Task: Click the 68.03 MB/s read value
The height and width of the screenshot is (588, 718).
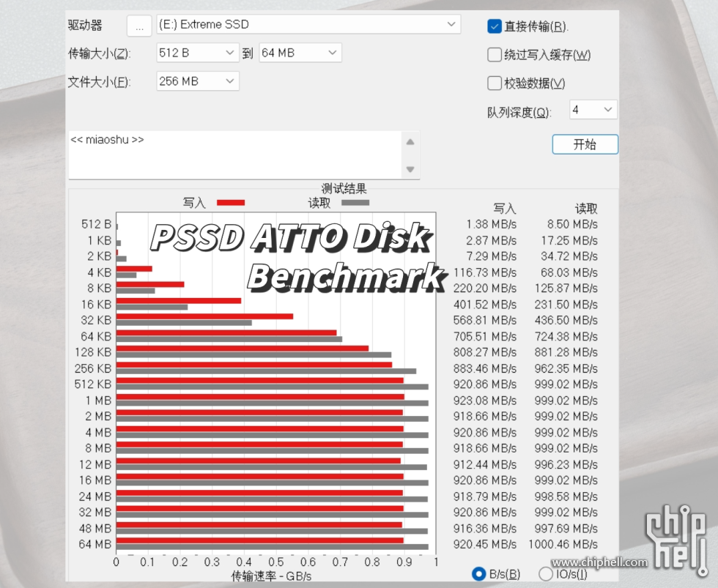Action: coord(569,272)
